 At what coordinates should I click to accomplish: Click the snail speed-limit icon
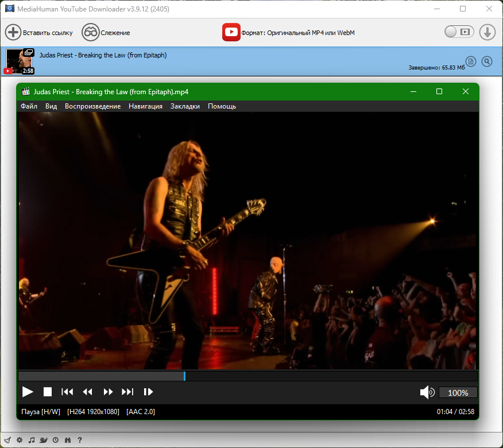click(44, 440)
